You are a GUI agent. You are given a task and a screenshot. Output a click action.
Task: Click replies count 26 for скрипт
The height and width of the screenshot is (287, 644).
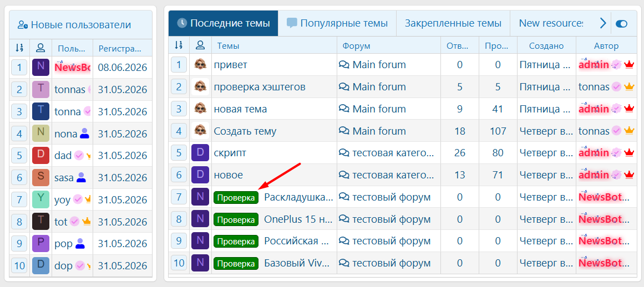pyautogui.click(x=460, y=153)
